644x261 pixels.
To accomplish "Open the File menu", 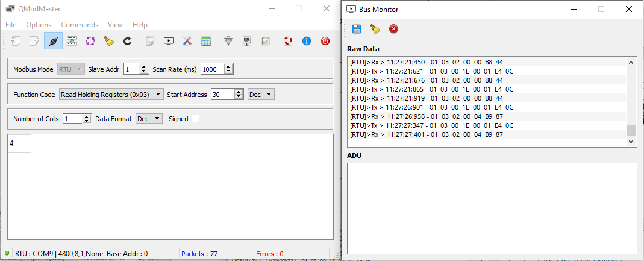I will pyautogui.click(x=11, y=25).
